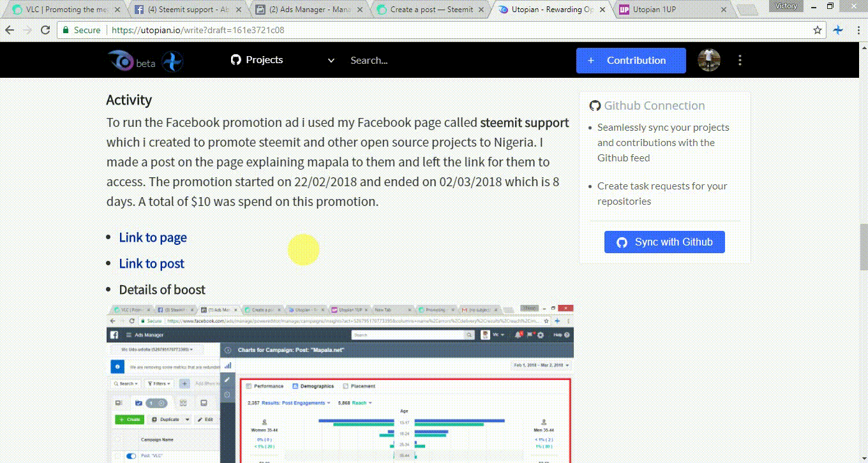Image resolution: width=868 pixels, height=463 pixels.
Task: Click Create task requests bullet text
Action: tap(662, 193)
